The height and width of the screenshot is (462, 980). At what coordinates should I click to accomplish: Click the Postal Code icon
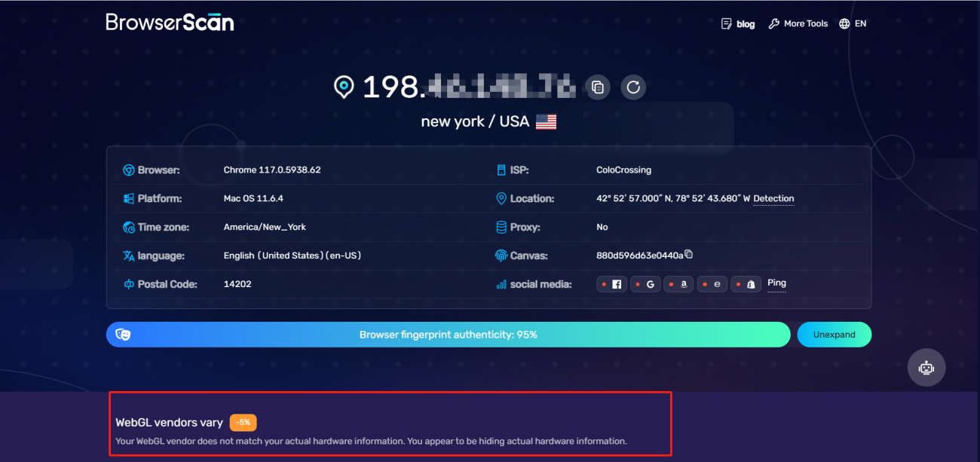(x=129, y=285)
